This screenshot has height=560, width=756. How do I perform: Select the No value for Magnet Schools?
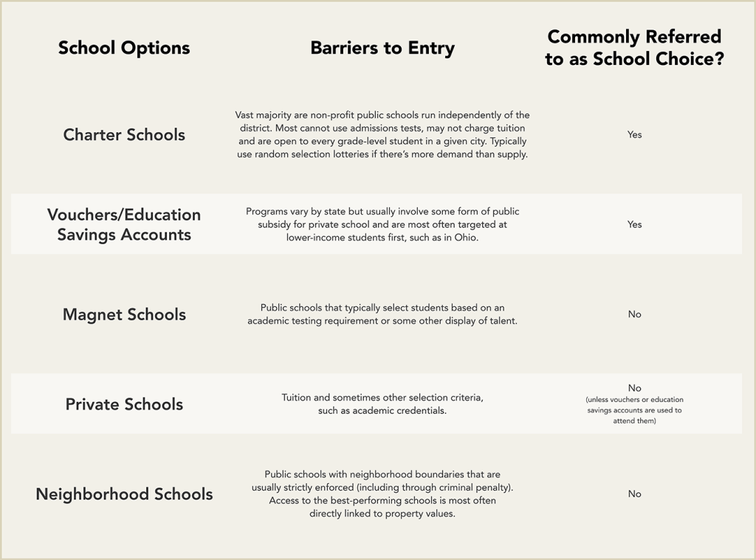(634, 314)
